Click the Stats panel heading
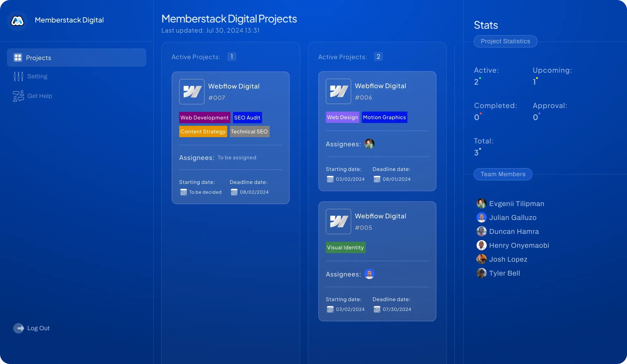This screenshot has width=627, height=364. point(486,25)
